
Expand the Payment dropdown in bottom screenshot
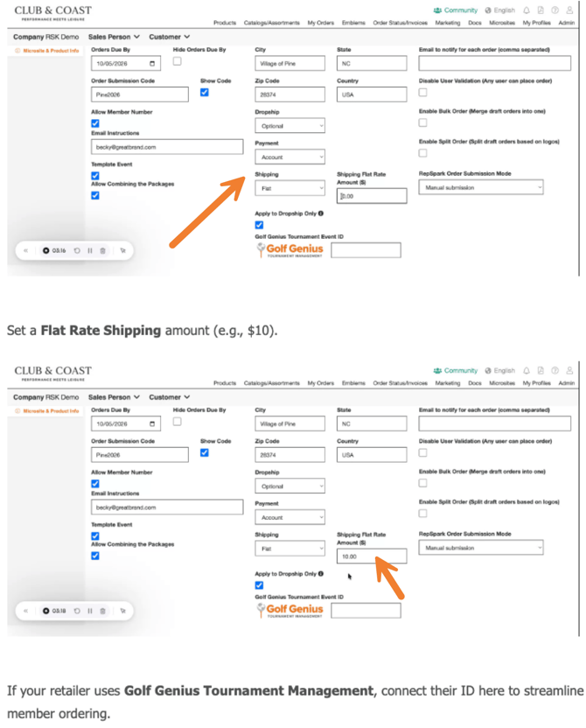click(x=290, y=517)
